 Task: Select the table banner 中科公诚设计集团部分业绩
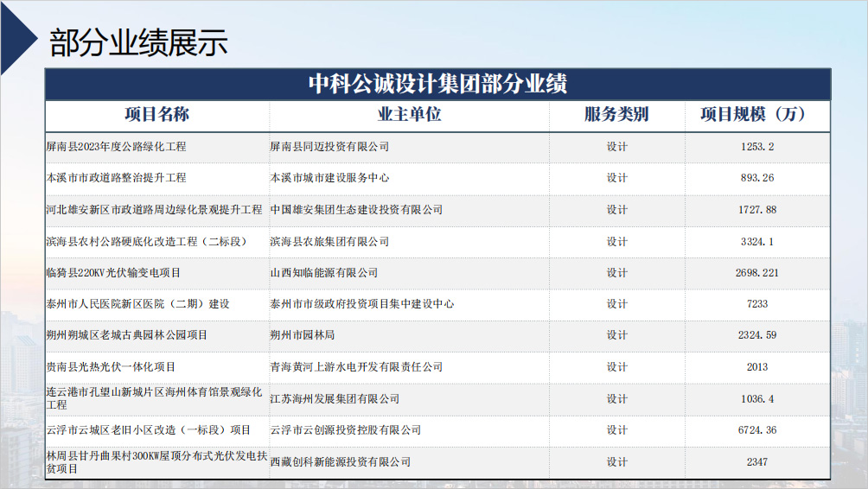click(x=437, y=84)
